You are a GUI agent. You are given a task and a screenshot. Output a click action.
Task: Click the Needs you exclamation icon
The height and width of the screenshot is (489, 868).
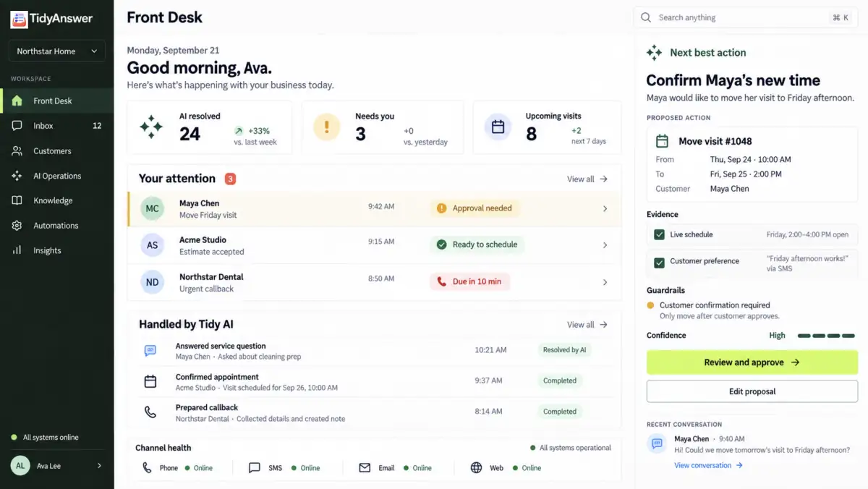point(327,127)
